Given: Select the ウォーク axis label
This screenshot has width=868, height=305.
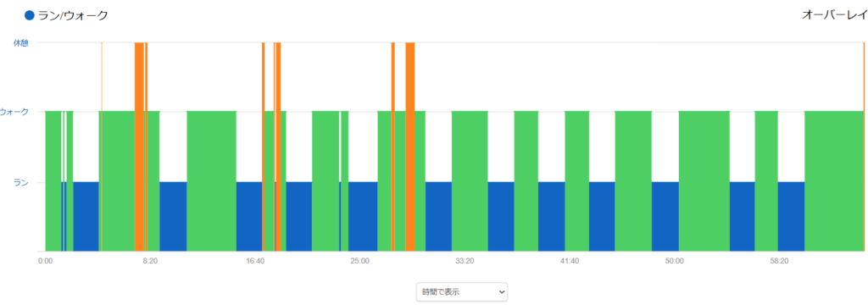Looking at the screenshot, I should coord(14,112).
